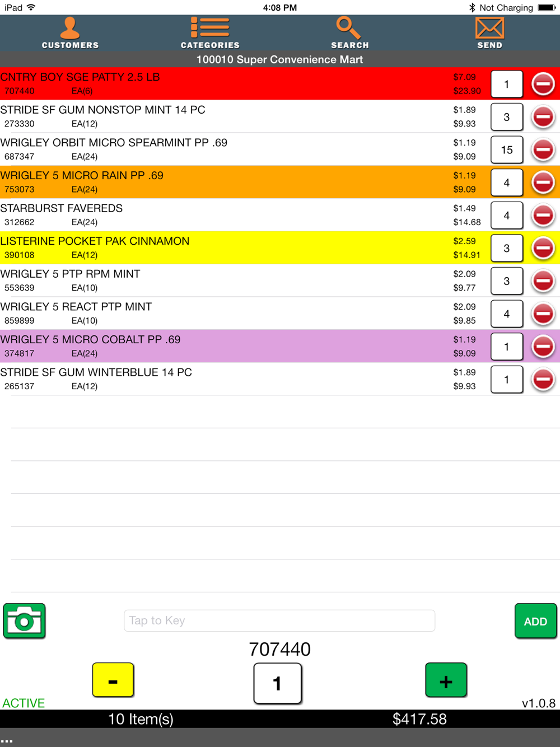Viewport: 560px width, 747px height.
Task: Remove LISTERINE POCKET PAK CINNAMON item
Action: click(x=543, y=248)
